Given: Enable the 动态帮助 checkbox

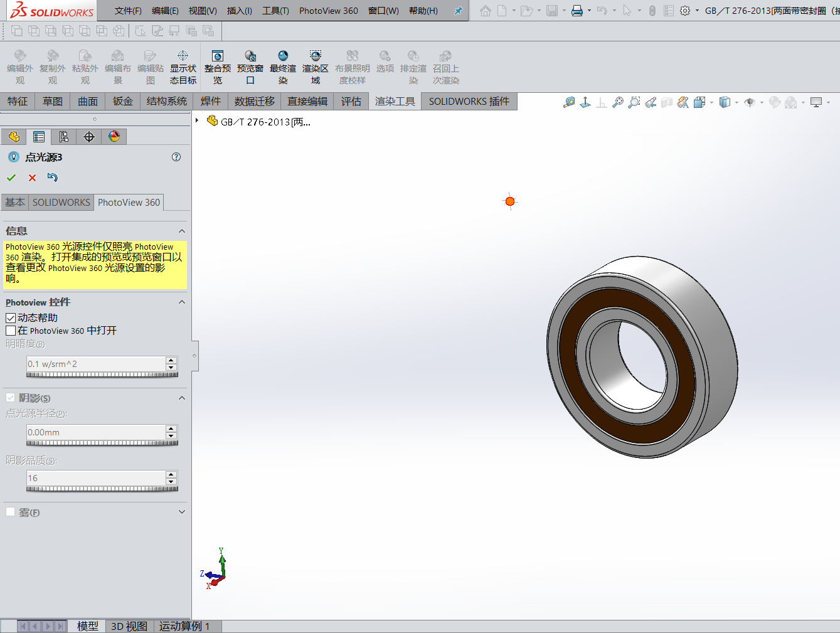Looking at the screenshot, I should [x=11, y=317].
